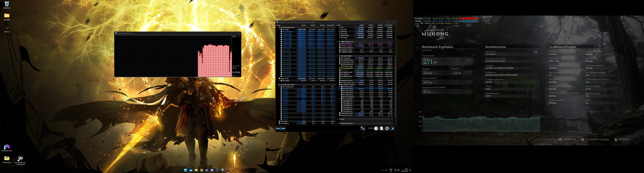
Task: Open HWiNFO sensor settings gear icon
Action: tap(387, 129)
